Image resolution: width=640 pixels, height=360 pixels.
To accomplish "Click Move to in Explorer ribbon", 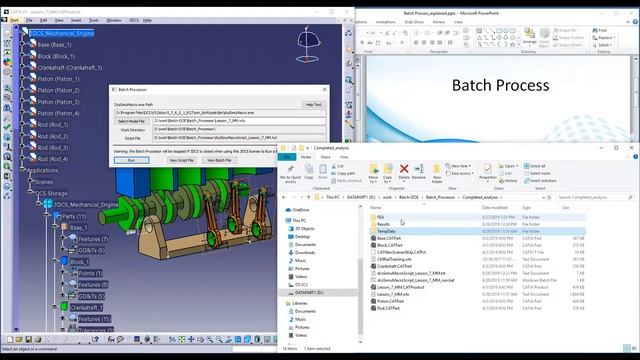I will pos(373,173).
